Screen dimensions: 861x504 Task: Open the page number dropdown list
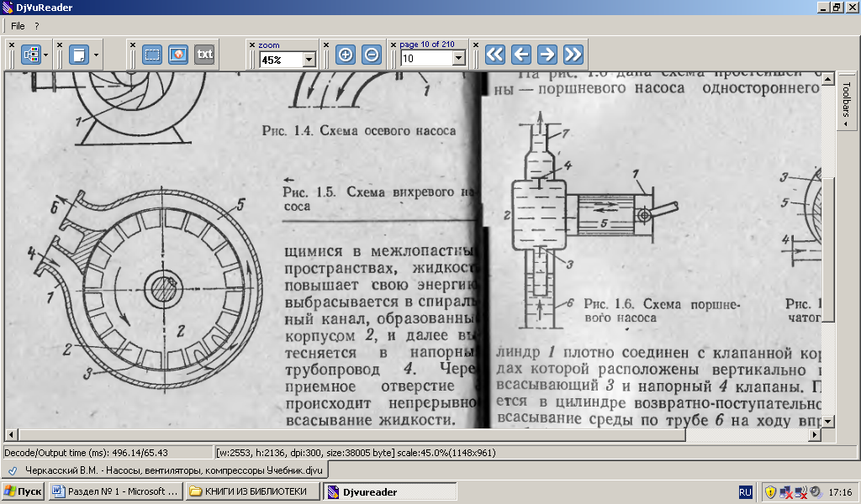(459, 58)
